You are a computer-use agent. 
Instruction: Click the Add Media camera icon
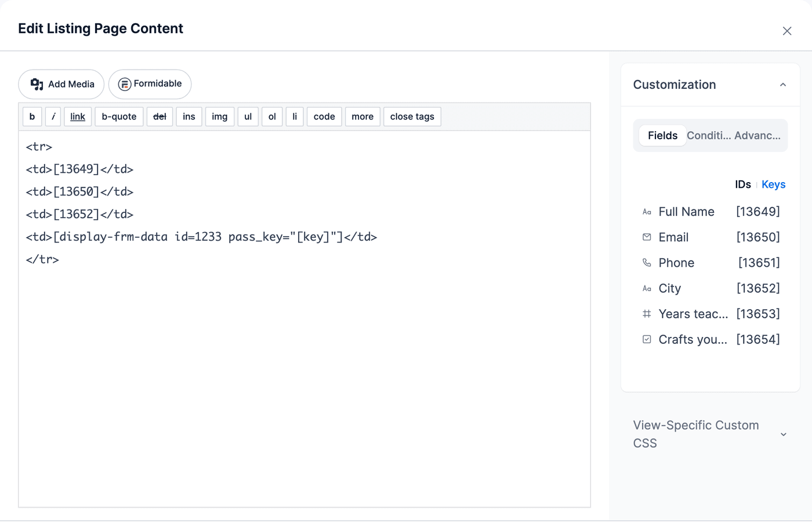(37, 84)
